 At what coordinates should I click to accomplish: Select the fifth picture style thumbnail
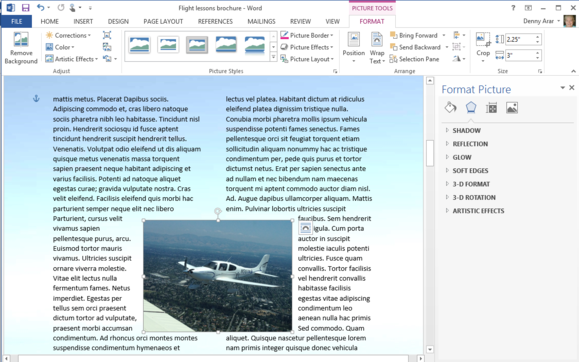[x=254, y=45]
